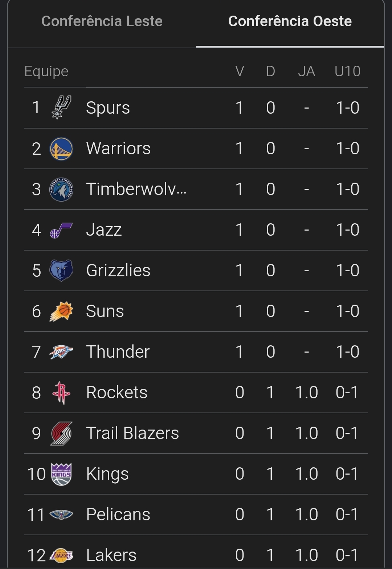Click the Rockets red logo
This screenshot has height=569, width=392.
click(61, 393)
